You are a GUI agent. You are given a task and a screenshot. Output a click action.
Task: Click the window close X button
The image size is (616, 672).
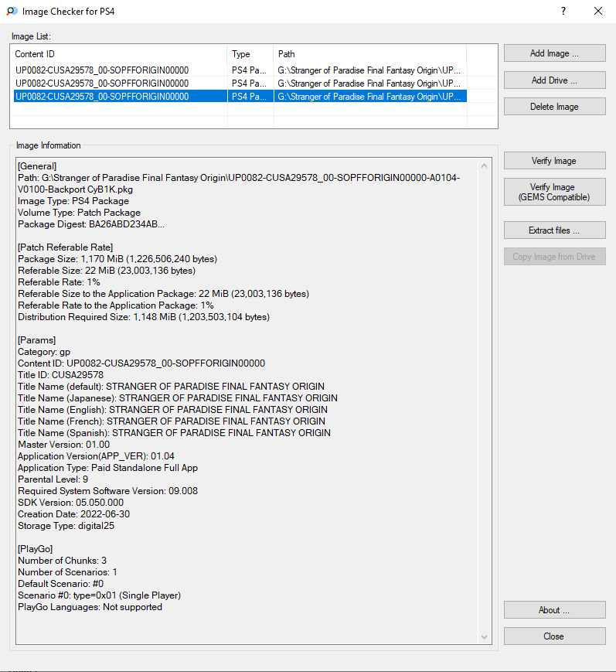(x=598, y=11)
